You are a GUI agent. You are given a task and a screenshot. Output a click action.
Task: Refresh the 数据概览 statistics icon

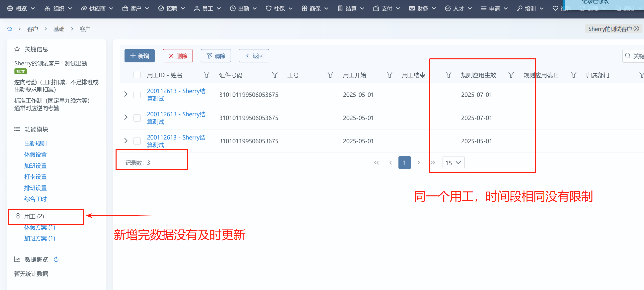pyautogui.click(x=56, y=259)
